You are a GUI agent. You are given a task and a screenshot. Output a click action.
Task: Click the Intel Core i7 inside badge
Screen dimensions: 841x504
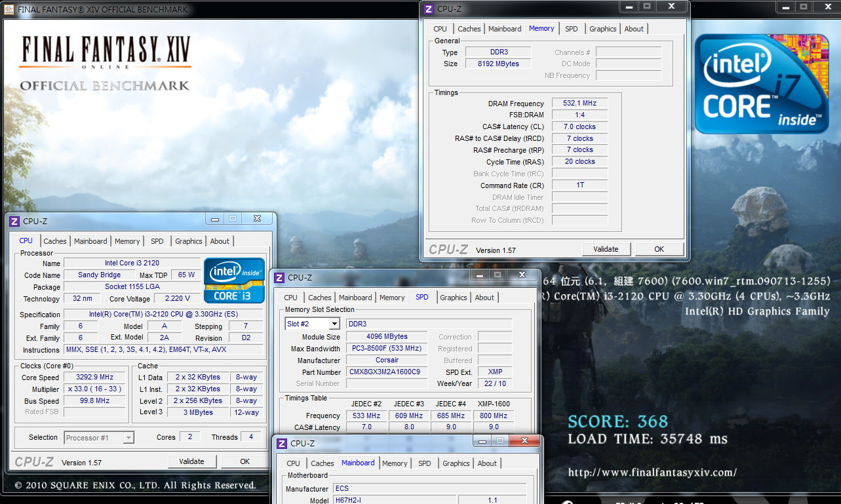762,83
